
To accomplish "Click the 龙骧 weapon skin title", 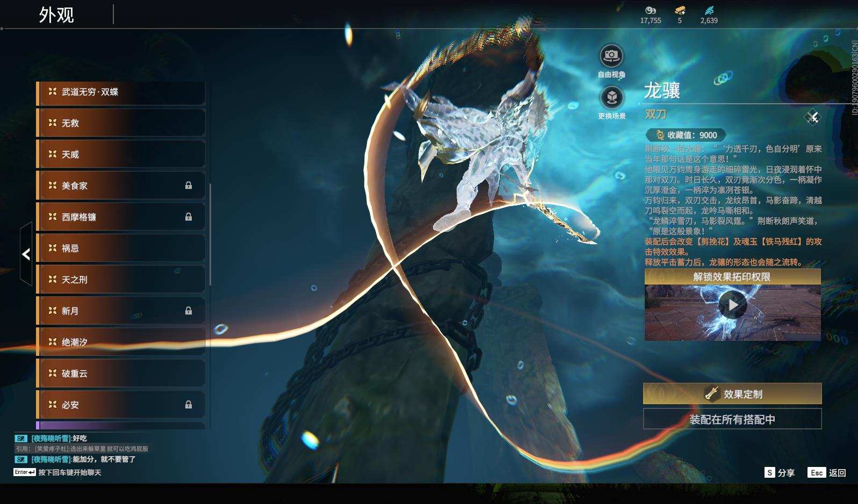I will (x=662, y=90).
